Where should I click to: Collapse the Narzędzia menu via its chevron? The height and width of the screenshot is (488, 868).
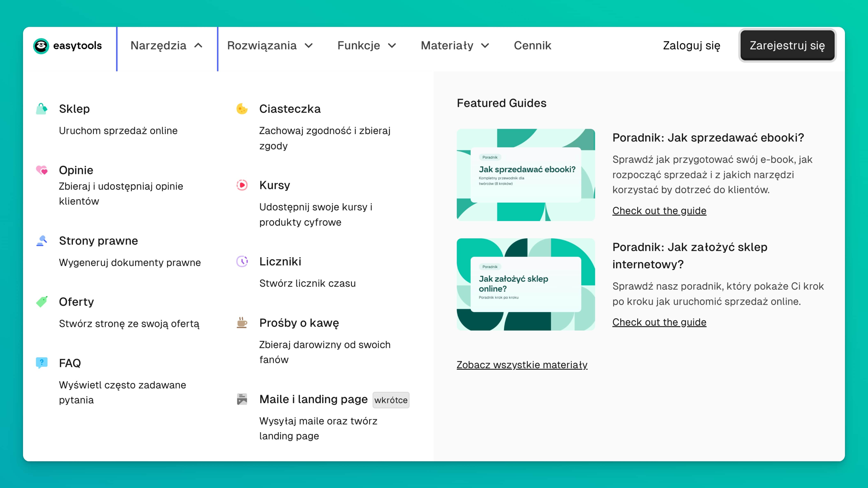point(198,45)
